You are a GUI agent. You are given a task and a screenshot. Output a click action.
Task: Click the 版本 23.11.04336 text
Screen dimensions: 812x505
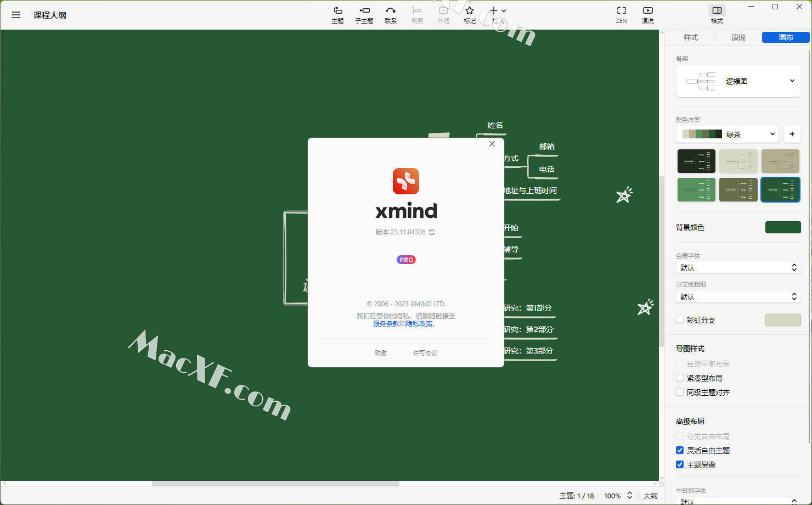401,232
